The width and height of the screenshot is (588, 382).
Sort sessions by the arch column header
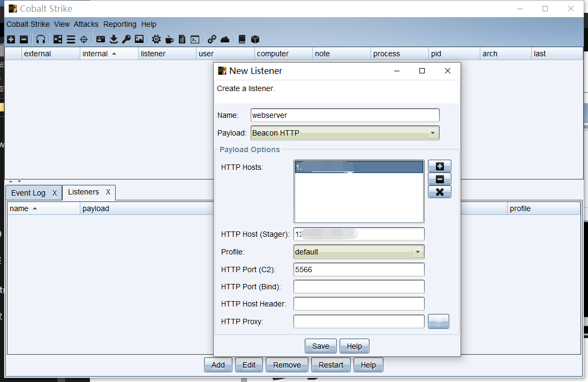(x=506, y=54)
